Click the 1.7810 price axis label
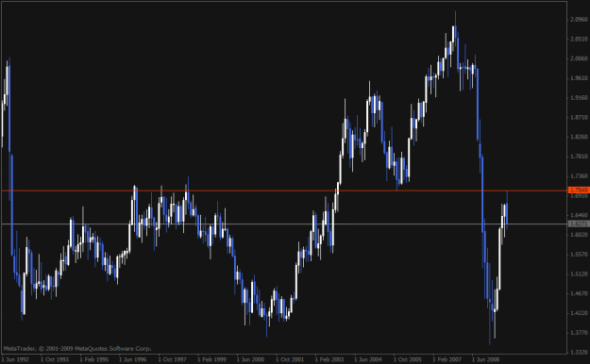This screenshot has width=590, height=364. (579, 157)
